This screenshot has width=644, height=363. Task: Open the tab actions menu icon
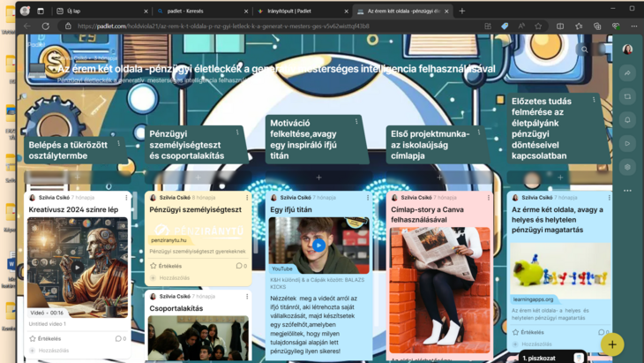pyautogui.click(x=41, y=11)
